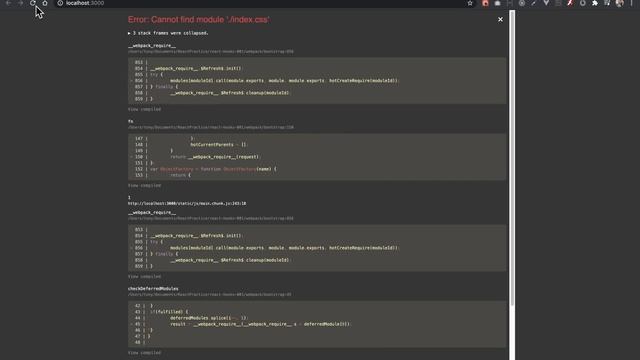Dismiss the error overlay with the X
The width and height of the screenshot is (640, 360).
click(x=500, y=19)
